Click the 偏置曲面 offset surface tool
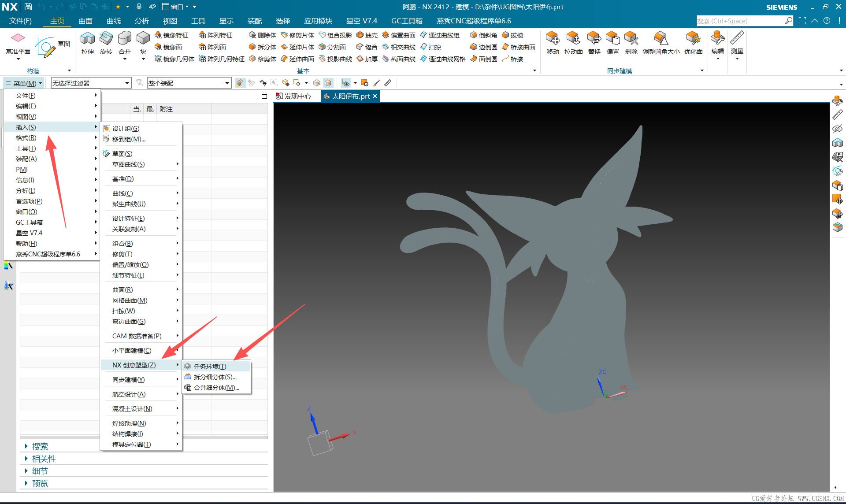Viewport: 846px width, 504px height. (399, 35)
